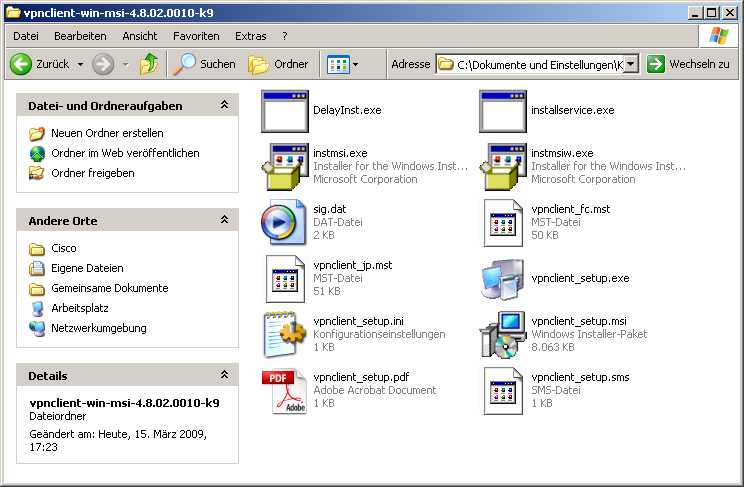Collapse the Andere Orte panel
Viewport: 744px width, 487px height.
tap(224, 220)
